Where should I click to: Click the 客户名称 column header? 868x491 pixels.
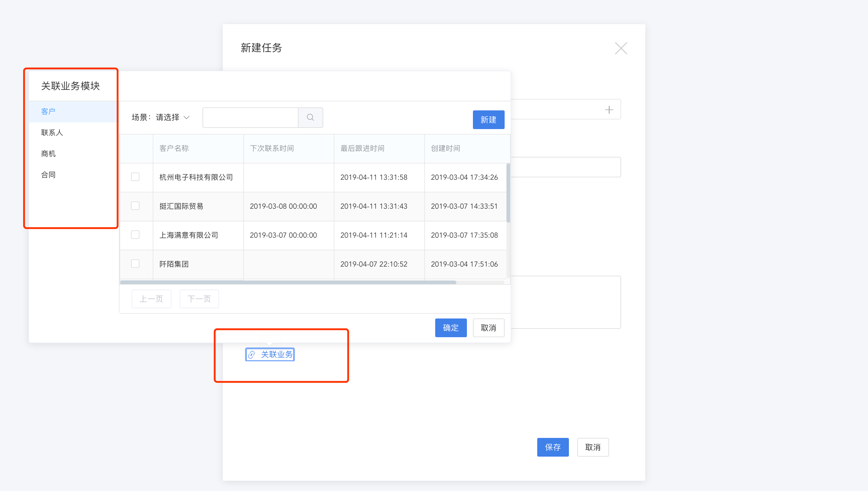[198, 148]
